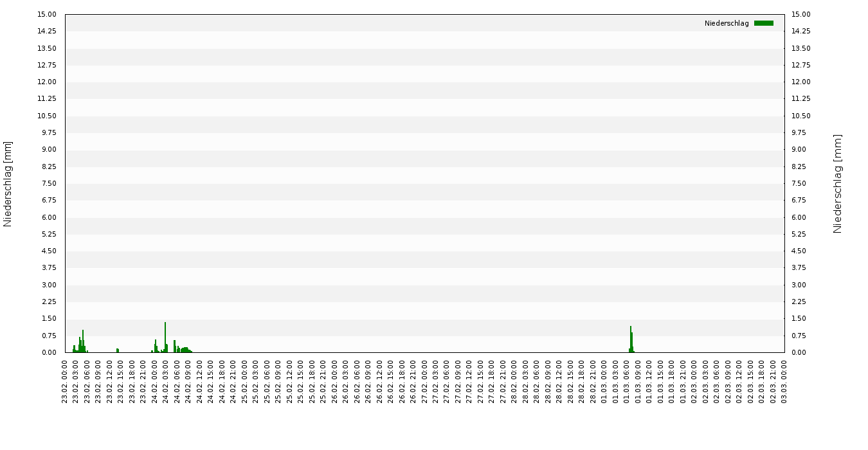Click the green Niederschlag legend swatch

[763, 23]
